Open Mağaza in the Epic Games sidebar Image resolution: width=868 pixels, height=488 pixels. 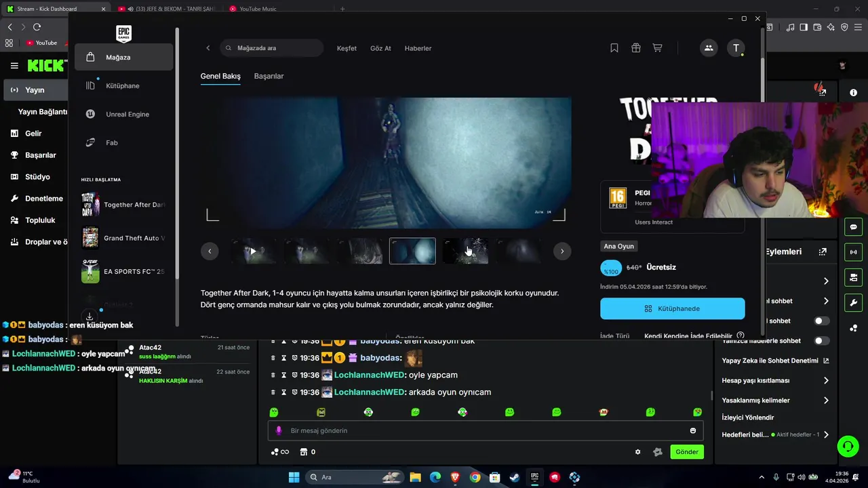point(124,58)
